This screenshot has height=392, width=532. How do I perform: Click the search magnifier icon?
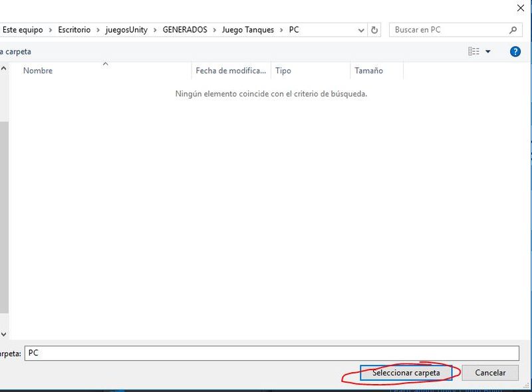coord(513,30)
